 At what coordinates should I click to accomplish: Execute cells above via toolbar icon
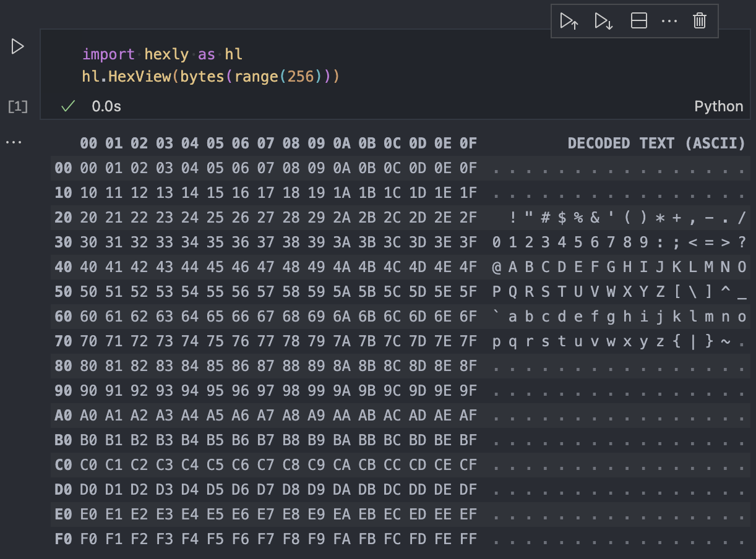(x=569, y=21)
